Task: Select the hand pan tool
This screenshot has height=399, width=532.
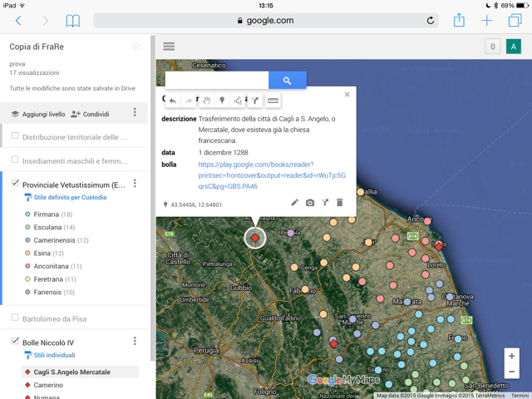Action: [207, 101]
